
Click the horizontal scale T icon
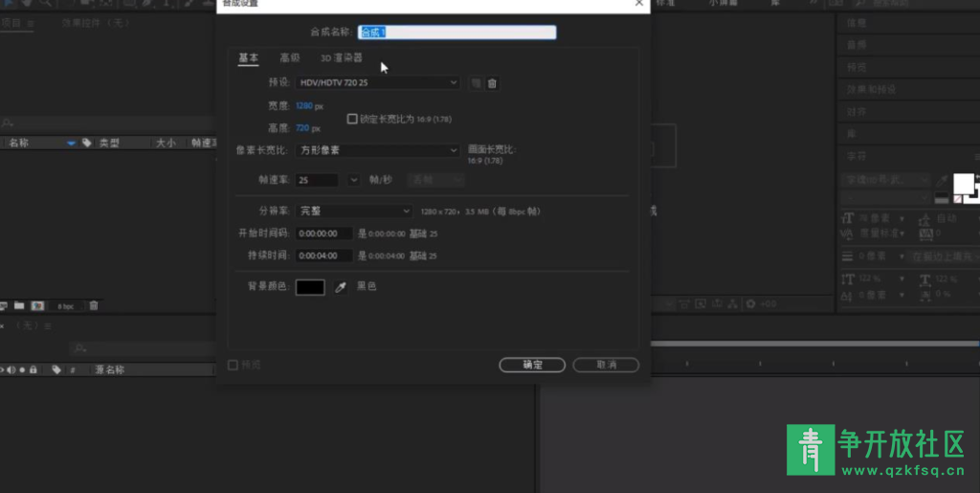click(x=925, y=280)
